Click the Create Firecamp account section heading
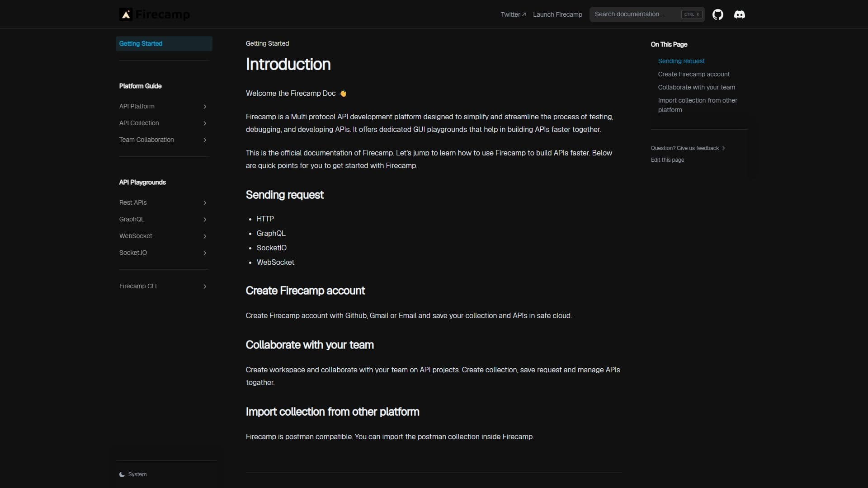 pos(305,291)
